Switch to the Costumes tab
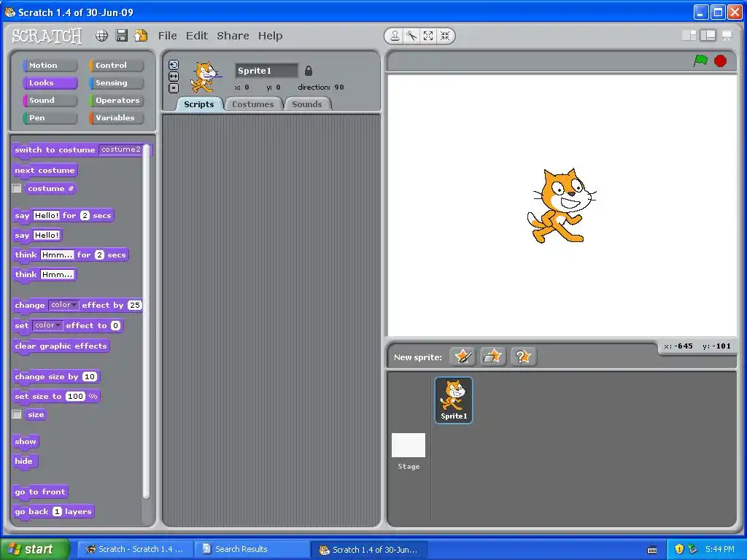 253,104
